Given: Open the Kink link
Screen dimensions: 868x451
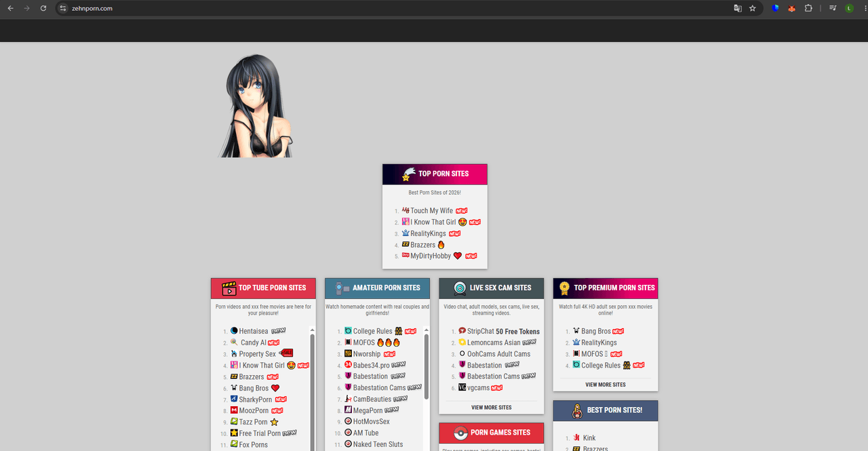Looking at the screenshot, I should coord(589,438).
